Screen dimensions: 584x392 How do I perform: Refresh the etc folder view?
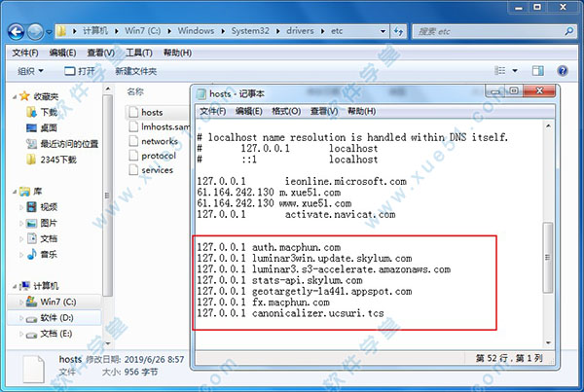click(399, 32)
